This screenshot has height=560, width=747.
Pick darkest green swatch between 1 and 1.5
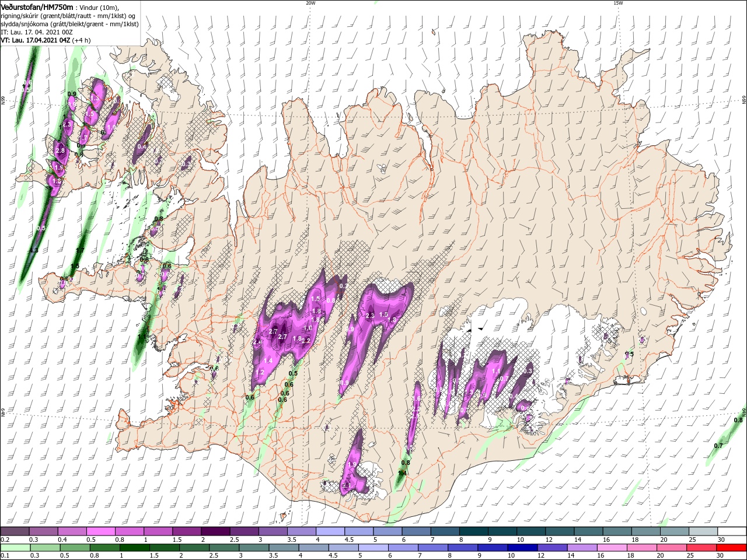135,548
